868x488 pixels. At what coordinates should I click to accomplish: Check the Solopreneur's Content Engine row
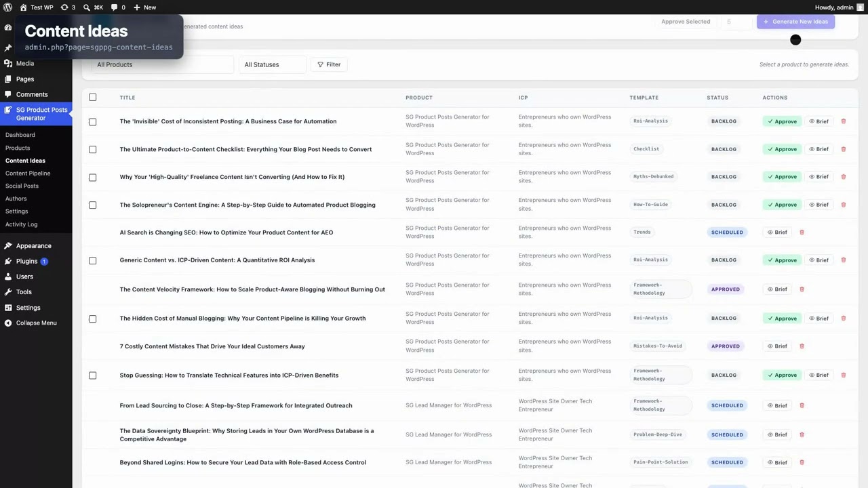93,205
